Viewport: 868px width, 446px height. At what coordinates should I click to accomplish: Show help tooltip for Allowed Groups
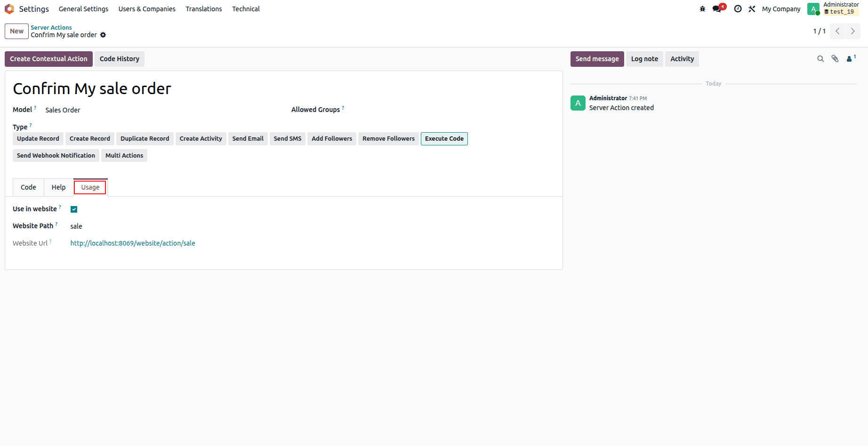coord(343,108)
